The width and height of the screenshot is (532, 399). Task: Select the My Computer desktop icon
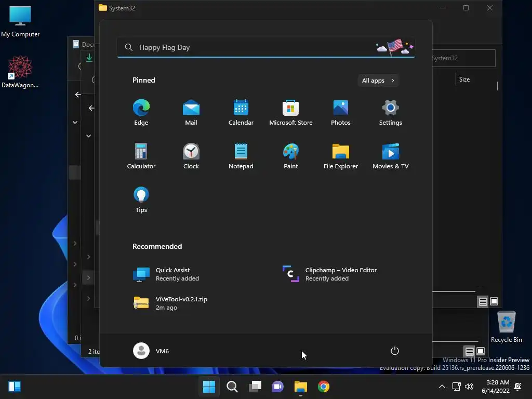(20, 21)
